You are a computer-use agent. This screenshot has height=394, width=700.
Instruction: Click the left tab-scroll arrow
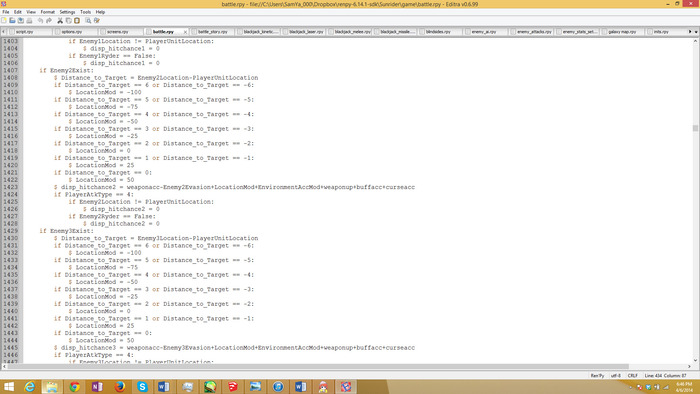3,32
